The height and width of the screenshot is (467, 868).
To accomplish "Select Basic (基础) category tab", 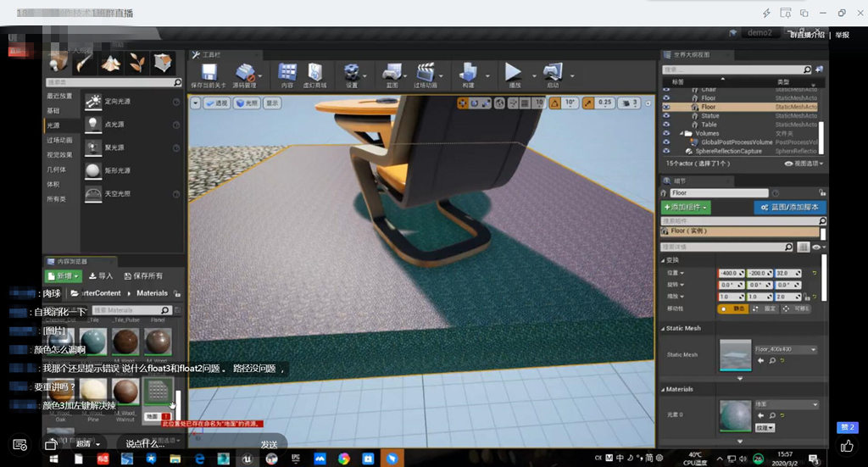I will [61, 111].
